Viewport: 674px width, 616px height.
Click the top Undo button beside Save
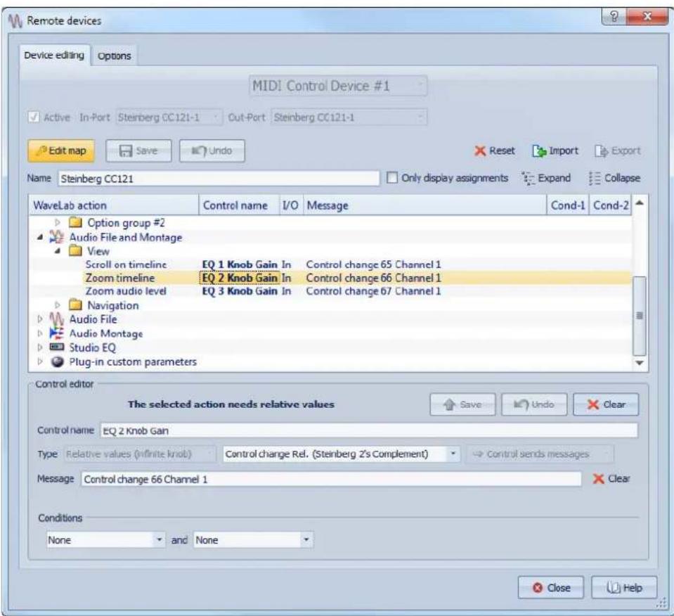[x=212, y=151]
